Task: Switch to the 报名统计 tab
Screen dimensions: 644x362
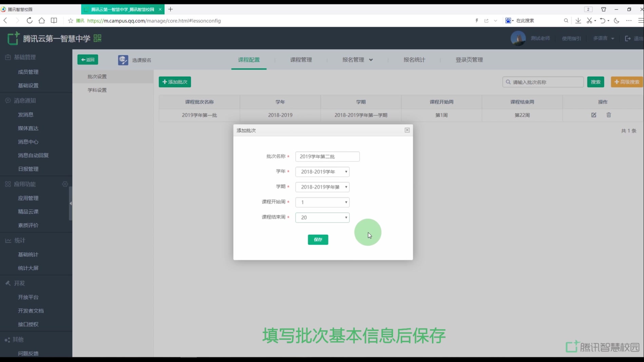Action: click(x=414, y=60)
